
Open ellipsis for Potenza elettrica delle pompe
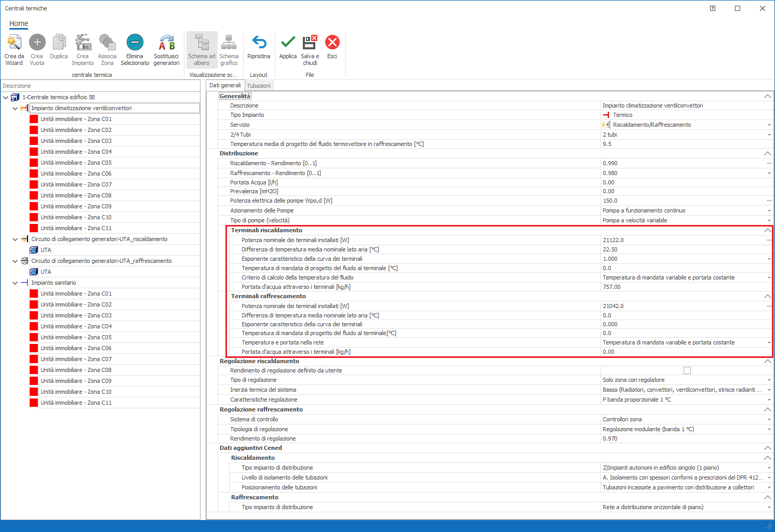[769, 201]
